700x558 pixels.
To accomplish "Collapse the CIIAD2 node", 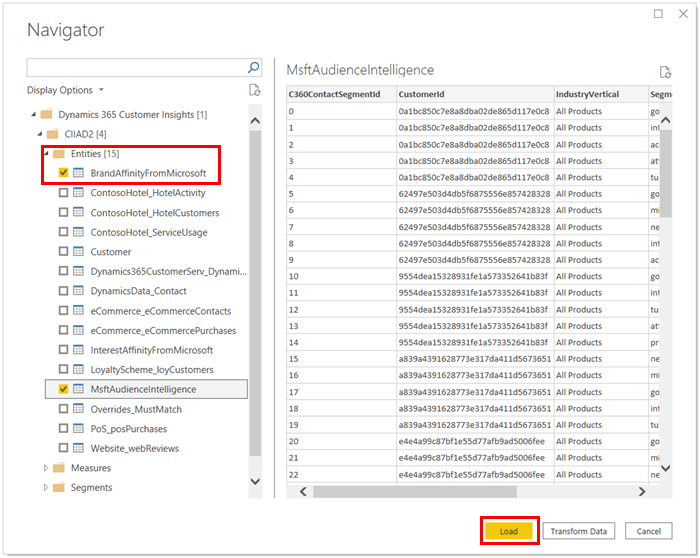I will click(x=40, y=134).
